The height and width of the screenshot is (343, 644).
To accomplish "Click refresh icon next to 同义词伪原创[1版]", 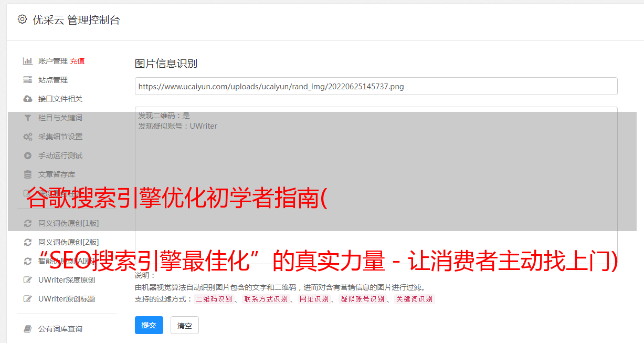I will coord(28,223).
